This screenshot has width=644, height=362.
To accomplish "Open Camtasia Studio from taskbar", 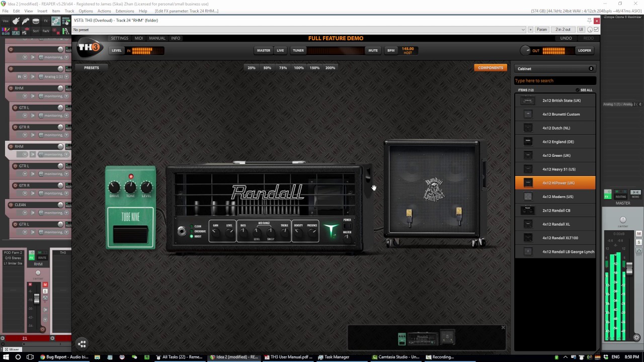I will [396, 357].
